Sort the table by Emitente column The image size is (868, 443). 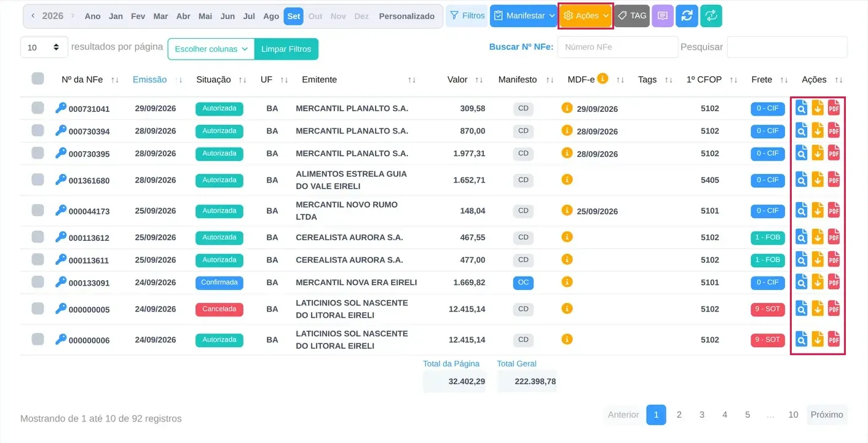(412, 80)
